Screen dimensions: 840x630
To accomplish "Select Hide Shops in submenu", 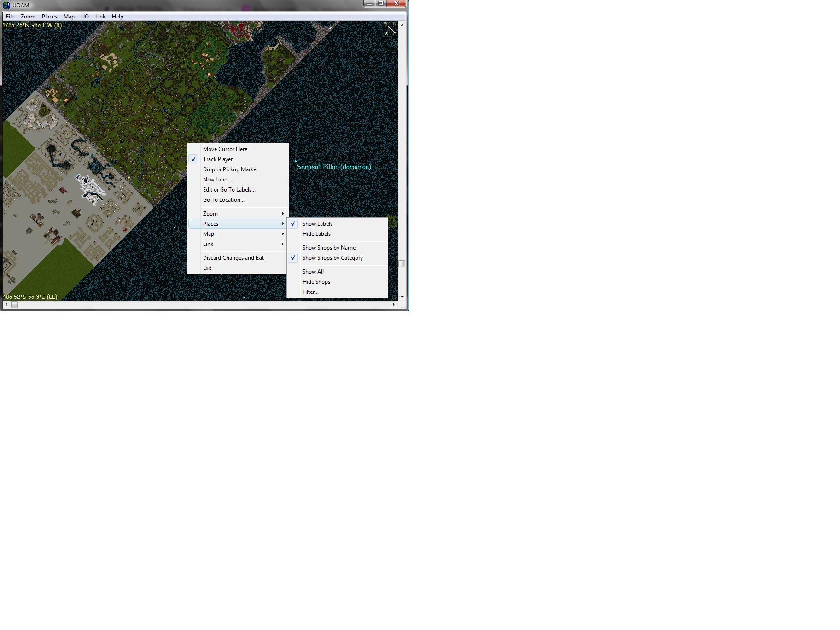I will 338,282.
